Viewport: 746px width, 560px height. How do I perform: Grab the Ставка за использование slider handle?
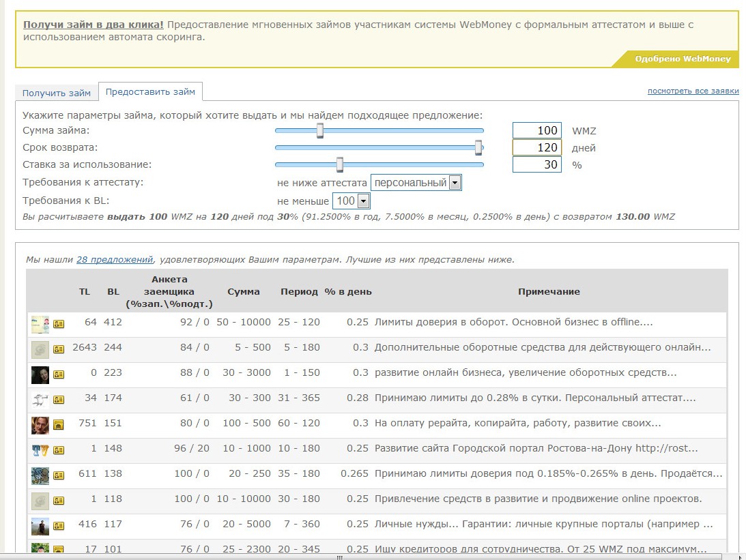coord(340,164)
